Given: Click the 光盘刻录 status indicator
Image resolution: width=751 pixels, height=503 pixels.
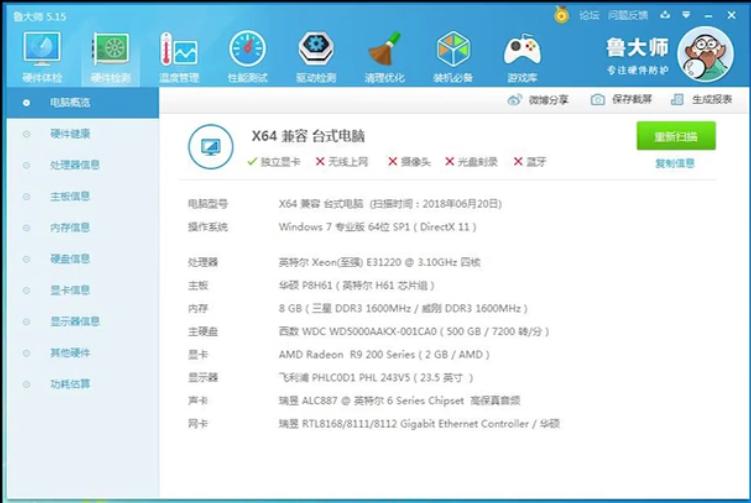Looking at the screenshot, I should (x=471, y=162).
